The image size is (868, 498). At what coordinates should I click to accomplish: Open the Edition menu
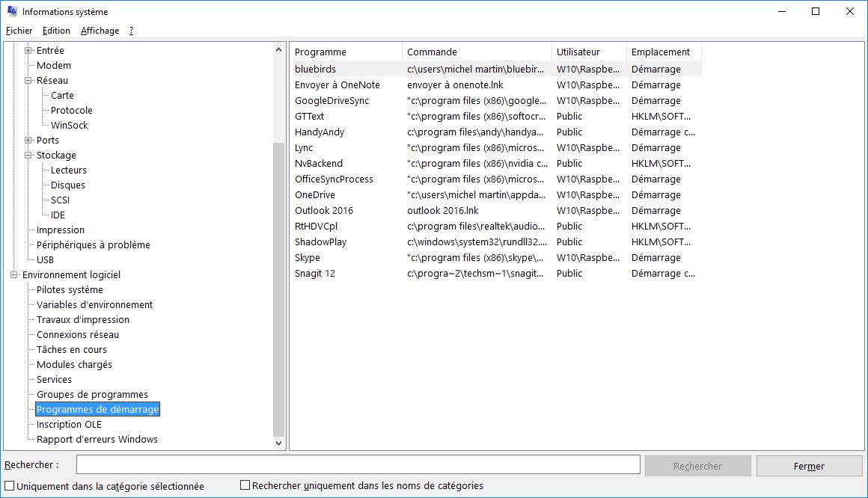(x=56, y=31)
